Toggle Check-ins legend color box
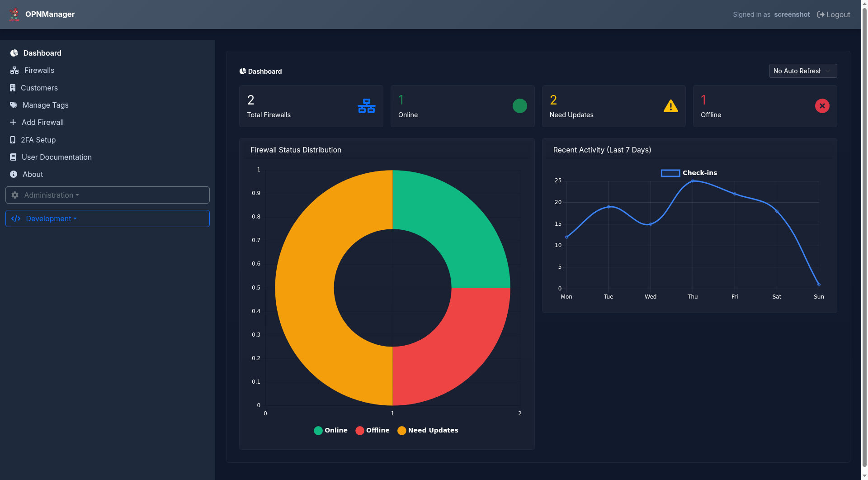The height and width of the screenshot is (480, 868). click(670, 173)
